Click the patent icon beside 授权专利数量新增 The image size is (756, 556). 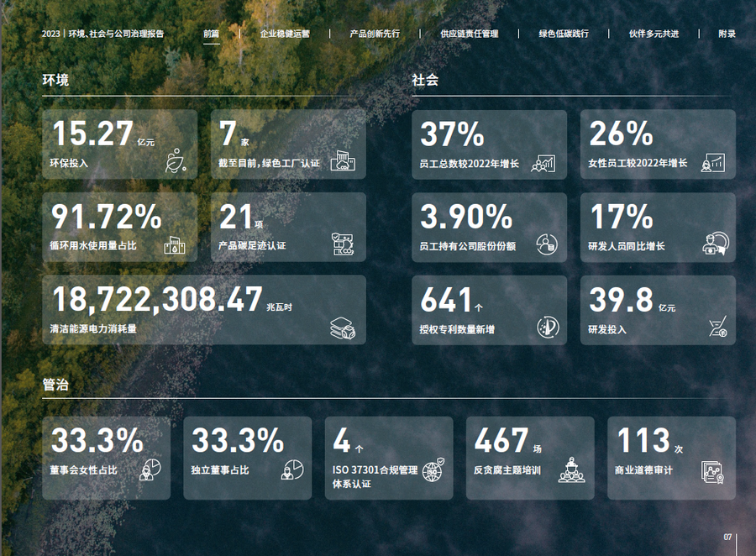[x=547, y=328]
